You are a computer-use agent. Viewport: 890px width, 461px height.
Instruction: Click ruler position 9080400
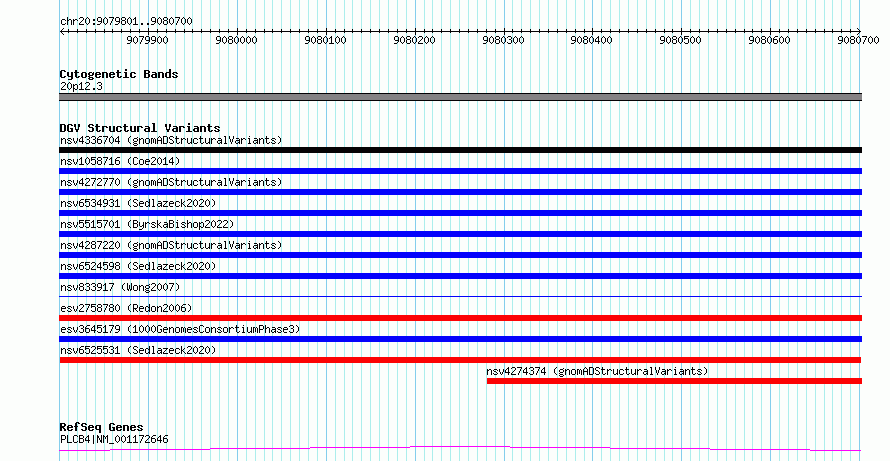point(591,40)
